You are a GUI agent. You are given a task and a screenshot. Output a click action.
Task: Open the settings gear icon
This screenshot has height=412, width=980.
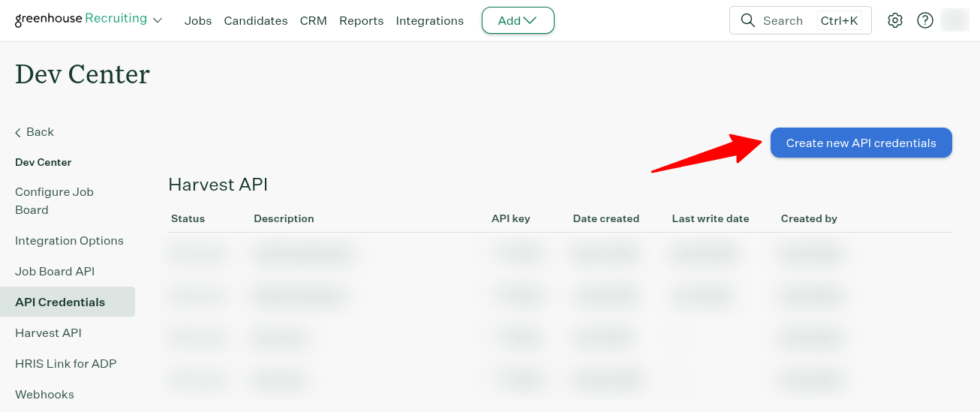pos(894,21)
